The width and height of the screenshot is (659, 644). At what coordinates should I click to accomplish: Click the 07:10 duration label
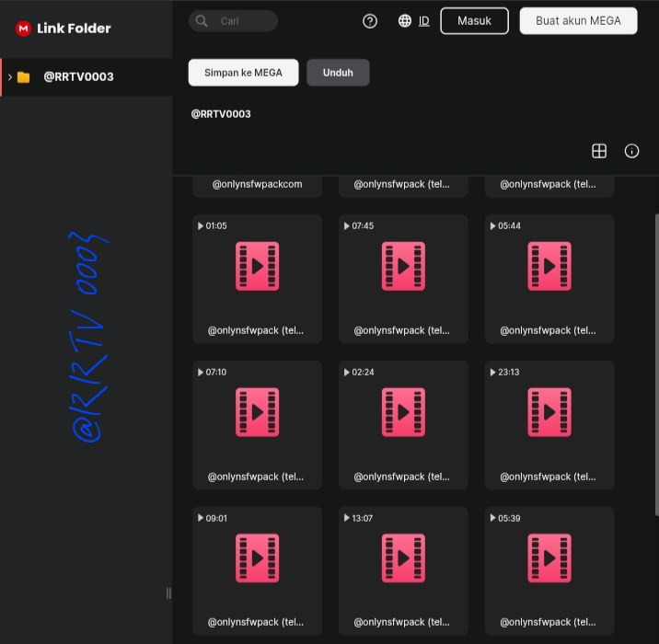(x=216, y=373)
